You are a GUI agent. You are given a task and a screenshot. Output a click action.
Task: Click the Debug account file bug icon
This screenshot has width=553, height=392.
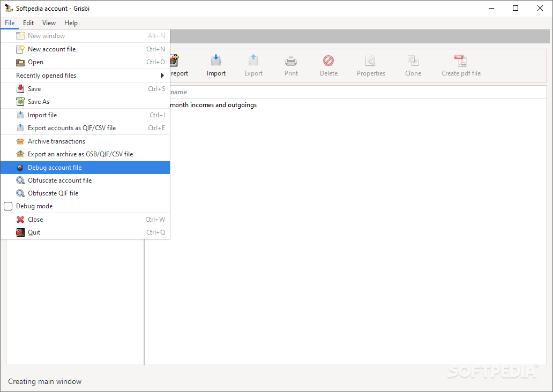pyautogui.click(x=20, y=168)
